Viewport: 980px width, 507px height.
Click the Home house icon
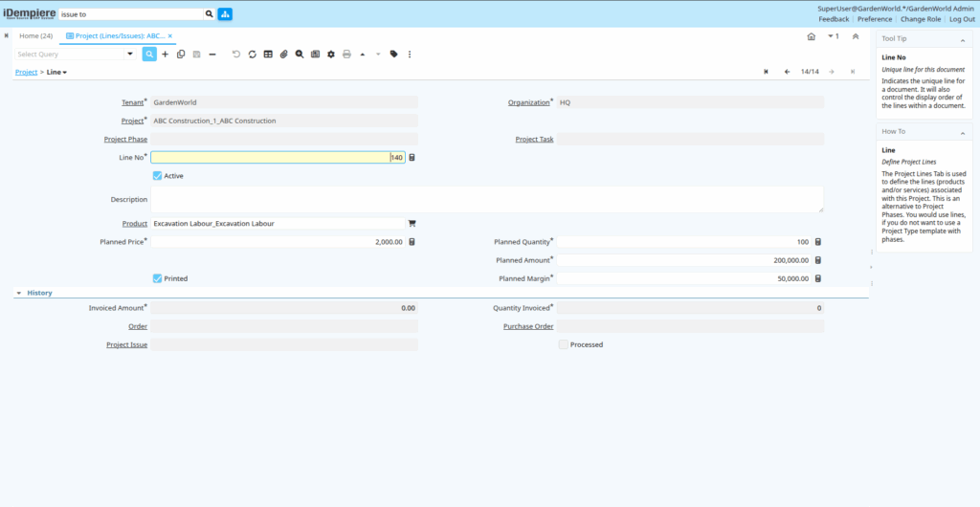pyautogui.click(x=812, y=36)
